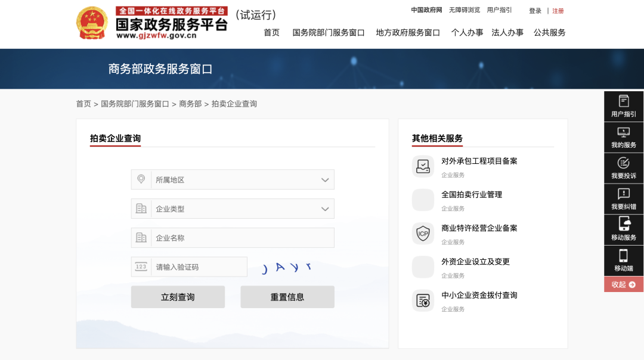Open the ICP icon for 商业特许经营企业备案
Screen dimensions: 644x360
(x=423, y=234)
